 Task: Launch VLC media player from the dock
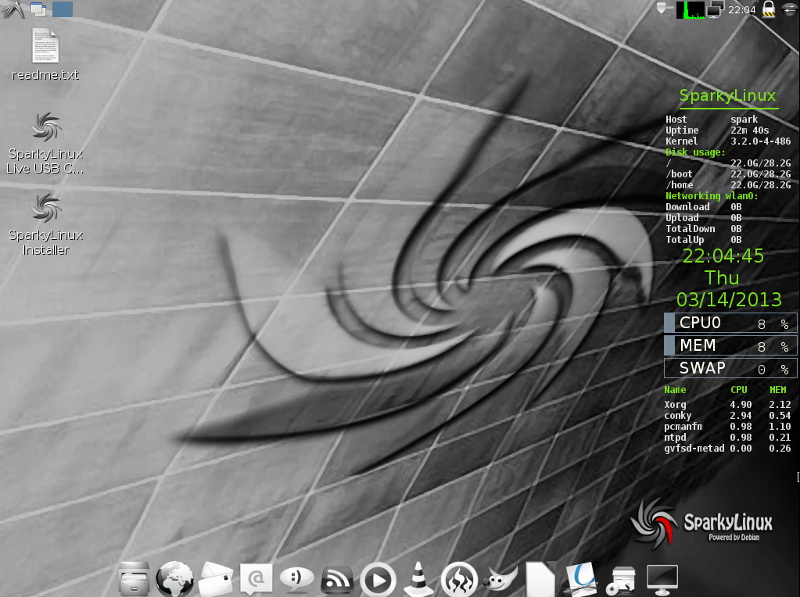(x=419, y=578)
